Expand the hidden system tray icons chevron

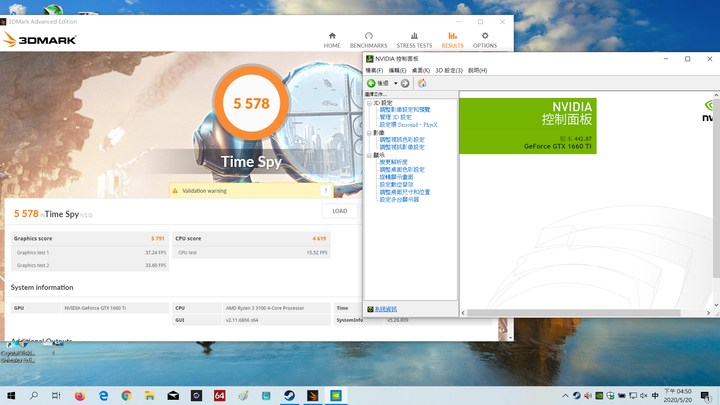coord(565,395)
